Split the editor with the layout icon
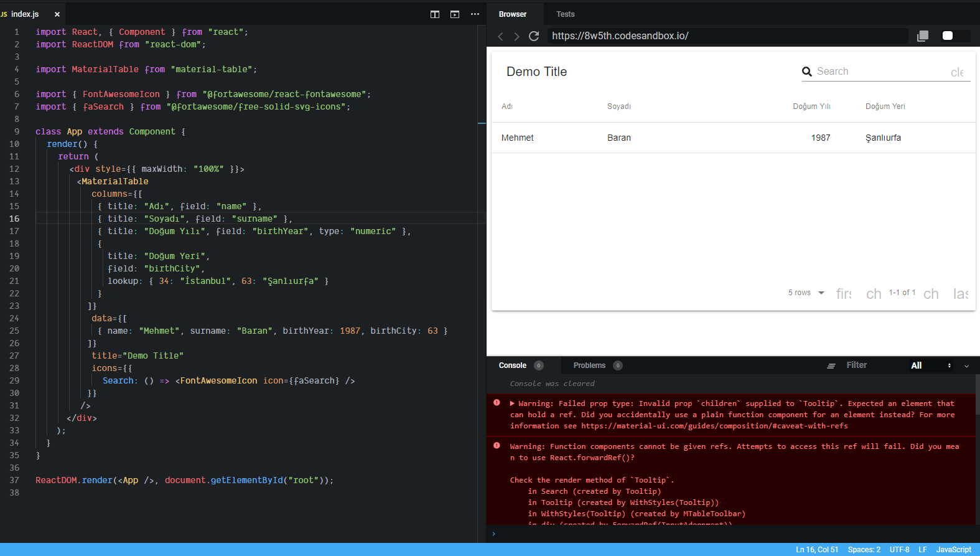980x556 pixels. pos(435,14)
